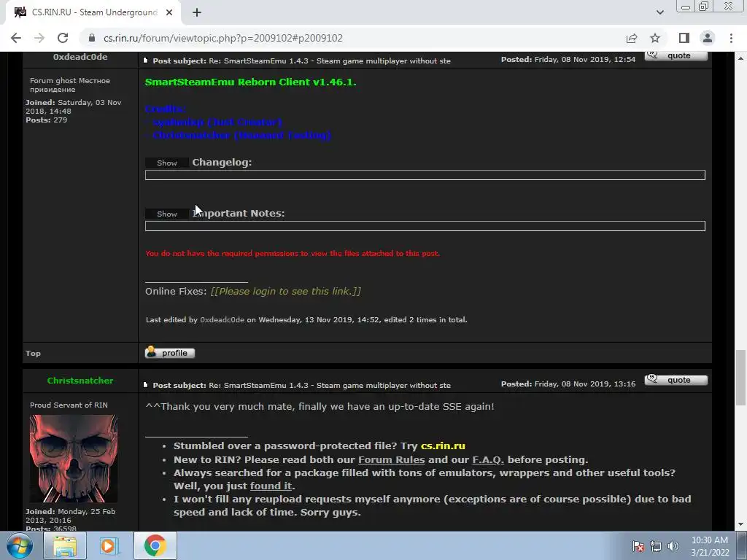Image resolution: width=747 pixels, height=560 pixels.
Task: View site security lock info
Action: 92,38
